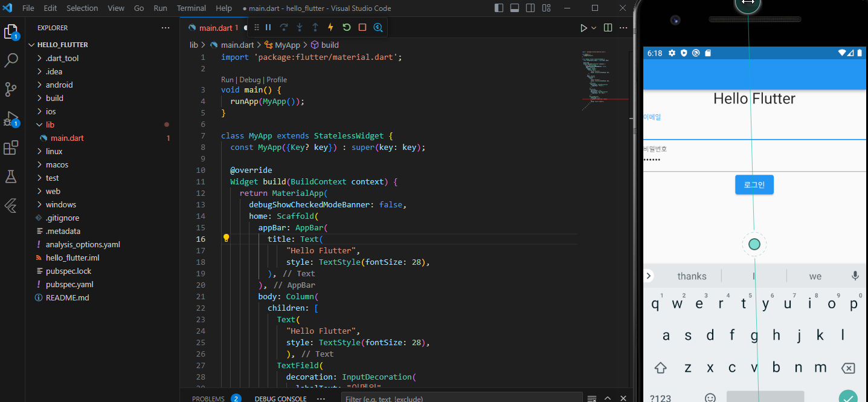Screen dimensions: 868x402
Task: Open the Flutter sidebar icon
Action: pos(11,206)
